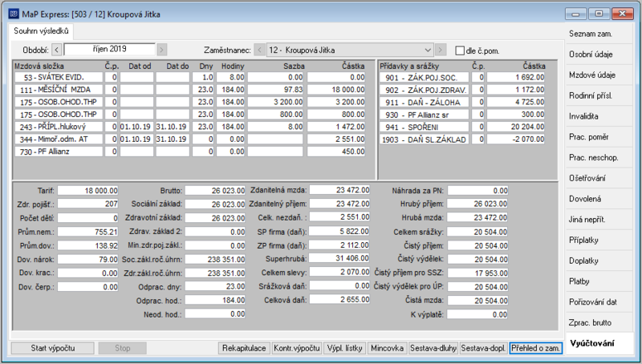Click the MaP Express app icon in title bar
Image resolution: width=642 pixels, height=364 pixels.
coord(14,14)
